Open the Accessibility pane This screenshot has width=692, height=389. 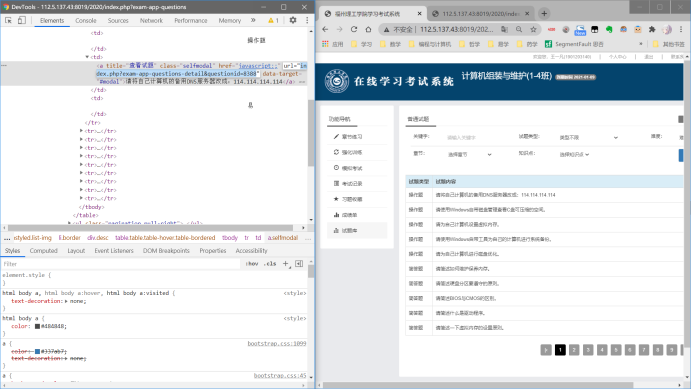coord(251,250)
